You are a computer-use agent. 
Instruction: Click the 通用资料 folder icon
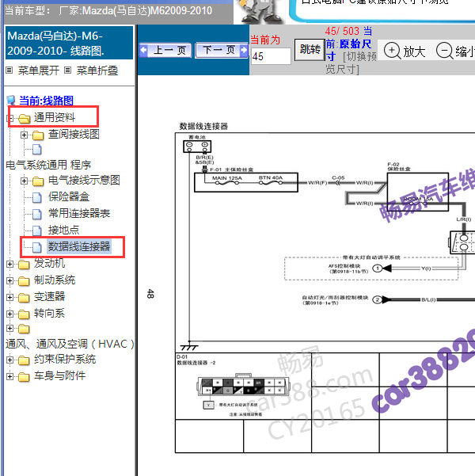click(25, 118)
